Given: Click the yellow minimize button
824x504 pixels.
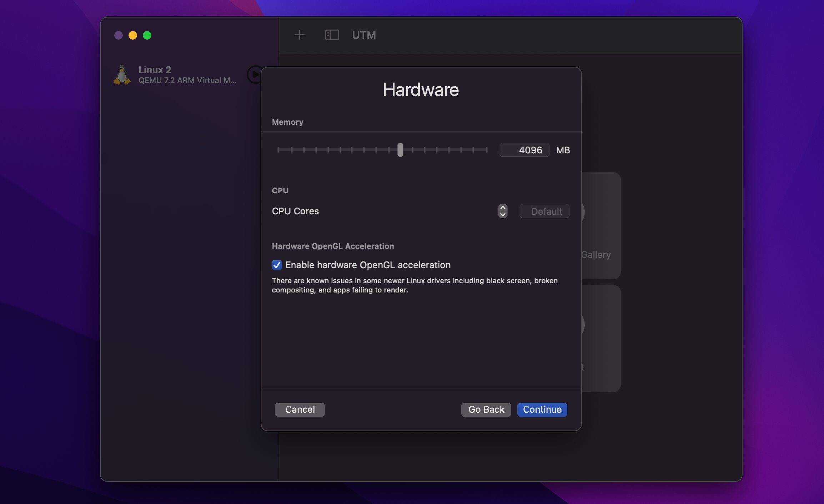Looking at the screenshot, I should click(133, 35).
